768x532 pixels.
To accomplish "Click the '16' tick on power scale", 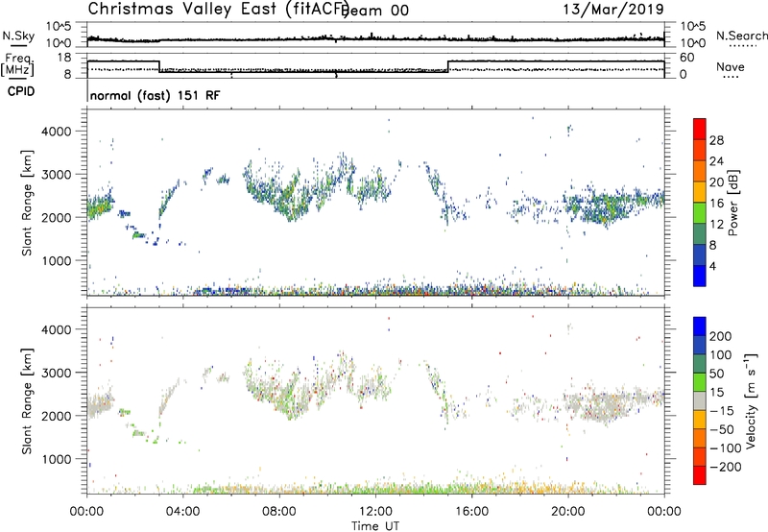I will pyautogui.click(x=716, y=204).
